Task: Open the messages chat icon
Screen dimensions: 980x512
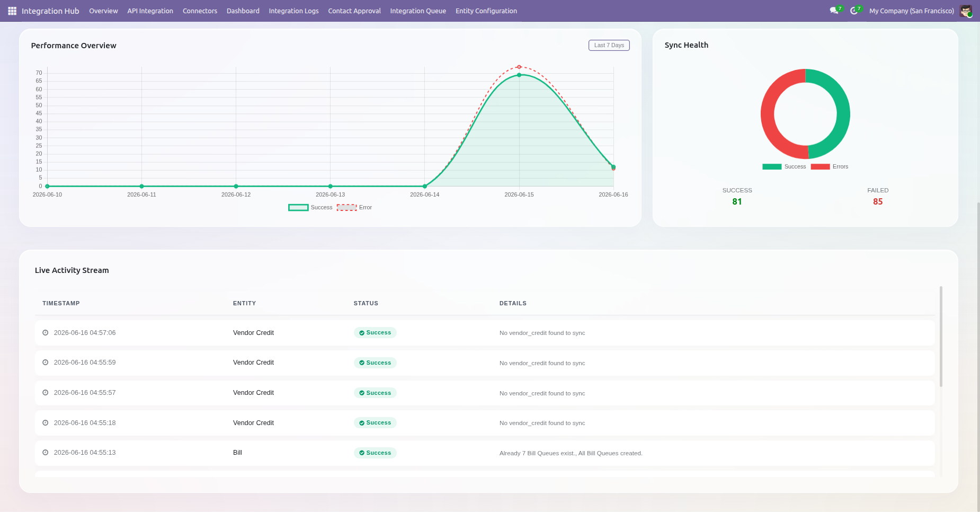Action: [834, 11]
